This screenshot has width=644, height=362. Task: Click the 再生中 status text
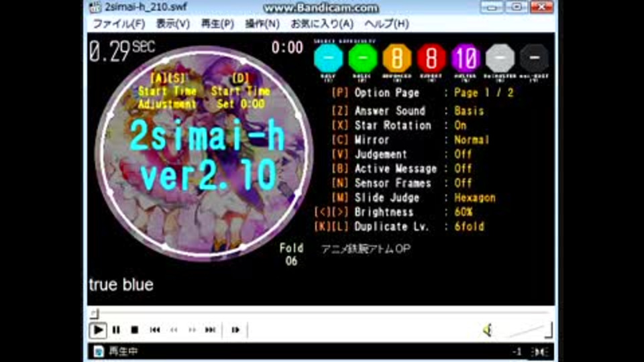point(123,351)
